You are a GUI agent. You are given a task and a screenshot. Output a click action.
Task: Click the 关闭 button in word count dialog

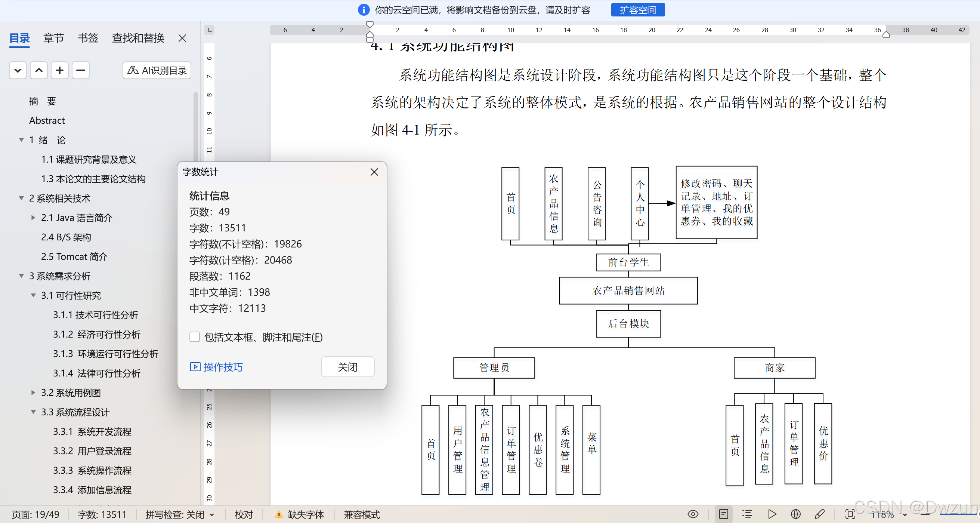click(x=347, y=367)
